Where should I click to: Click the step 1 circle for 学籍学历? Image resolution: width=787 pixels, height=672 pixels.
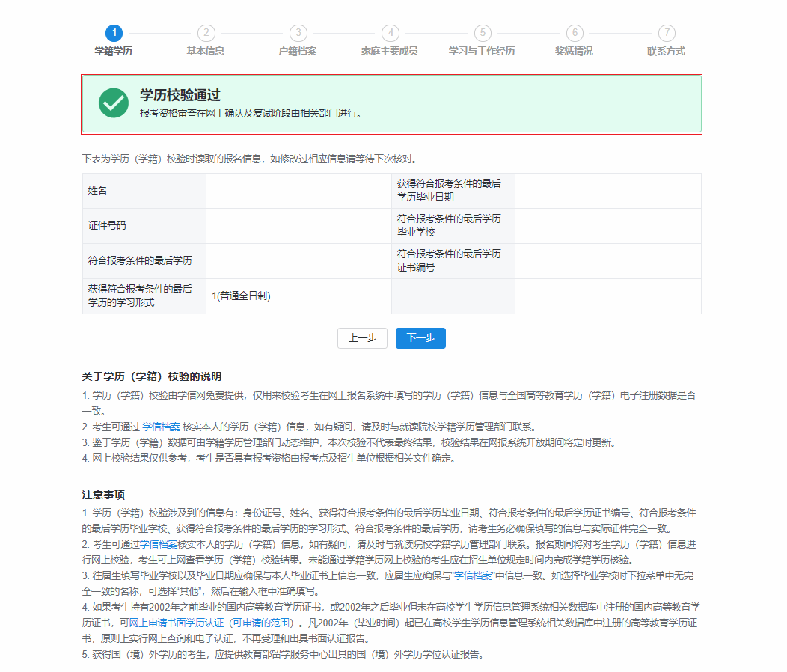(x=114, y=33)
